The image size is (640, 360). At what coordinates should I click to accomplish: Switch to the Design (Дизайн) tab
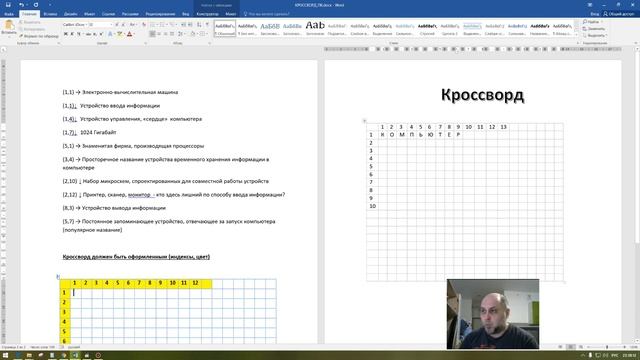tap(71, 14)
